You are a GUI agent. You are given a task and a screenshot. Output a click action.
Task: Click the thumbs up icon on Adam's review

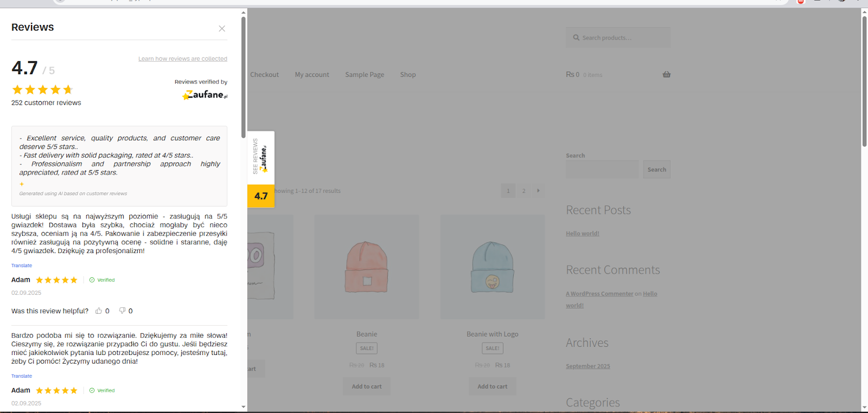99,311
